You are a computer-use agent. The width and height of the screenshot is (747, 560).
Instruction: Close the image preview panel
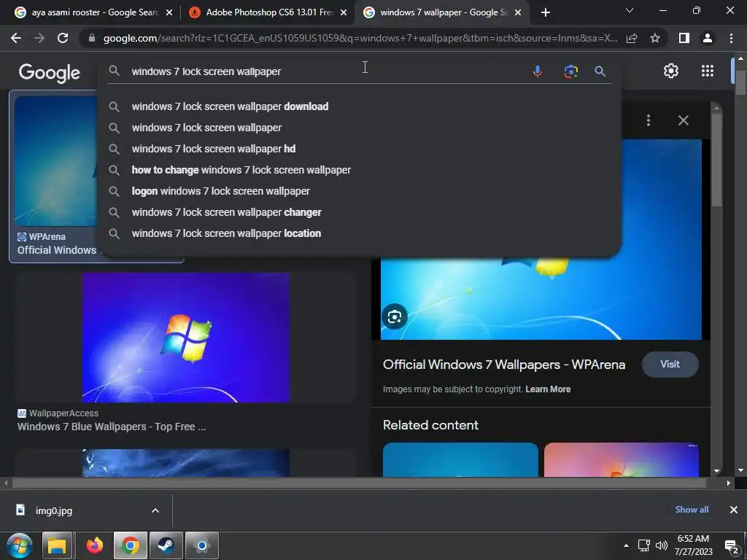(683, 120)
